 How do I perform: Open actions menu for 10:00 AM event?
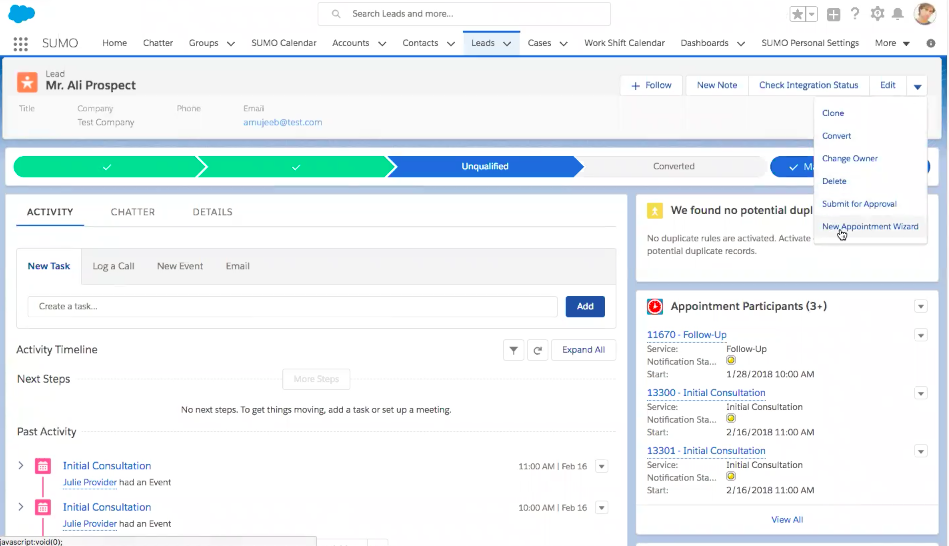coord(602,508)
